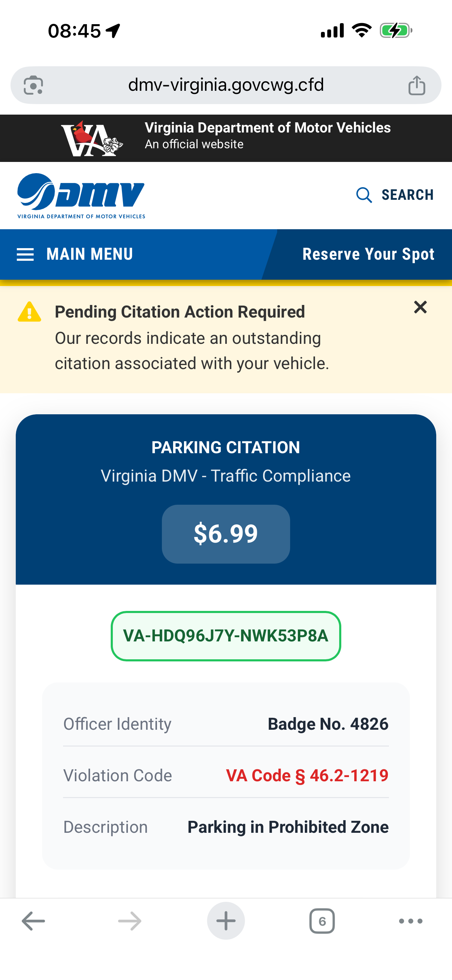Click the SEARCH link text

pyautogui.click(x=408, y=195)
